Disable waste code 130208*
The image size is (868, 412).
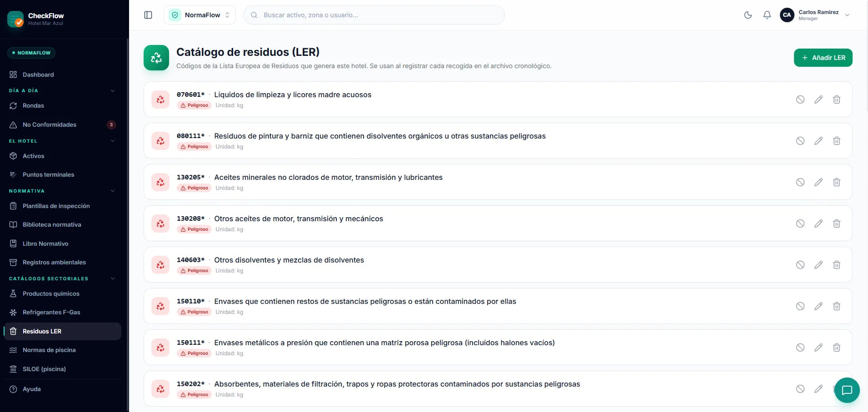click(800, 223)
